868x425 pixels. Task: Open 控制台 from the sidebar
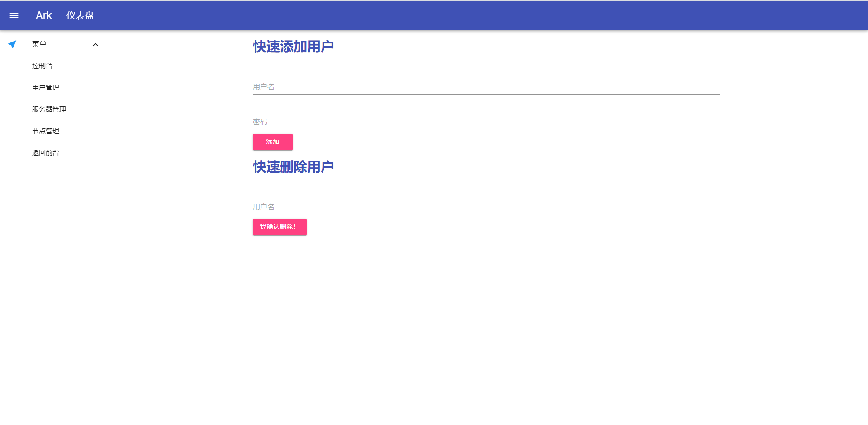click(x=42, y=66)
